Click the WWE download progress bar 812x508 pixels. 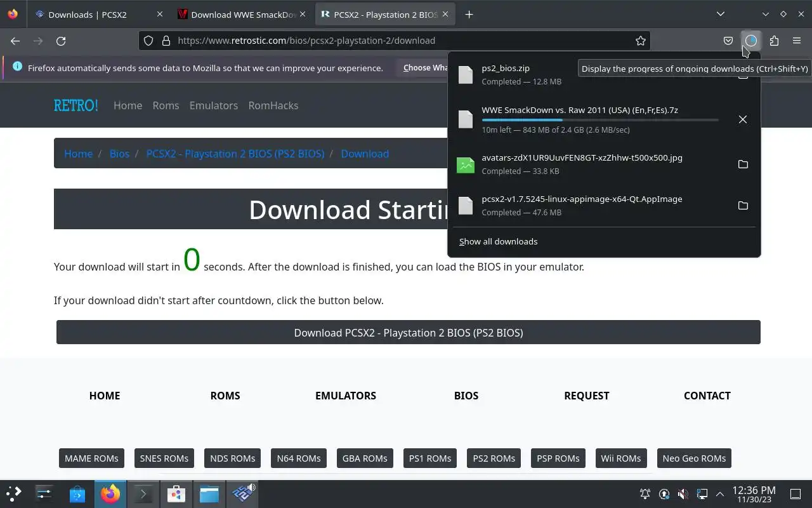[600, 119]
